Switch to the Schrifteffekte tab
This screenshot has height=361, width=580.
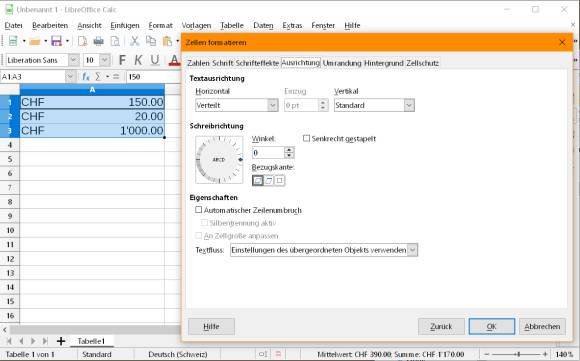(257, 63)
